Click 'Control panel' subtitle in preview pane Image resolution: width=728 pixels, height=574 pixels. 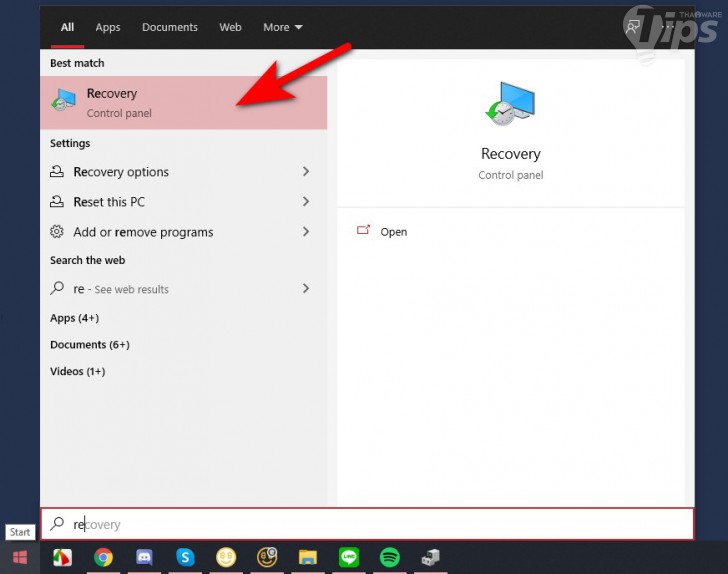[x=510, y=175]
